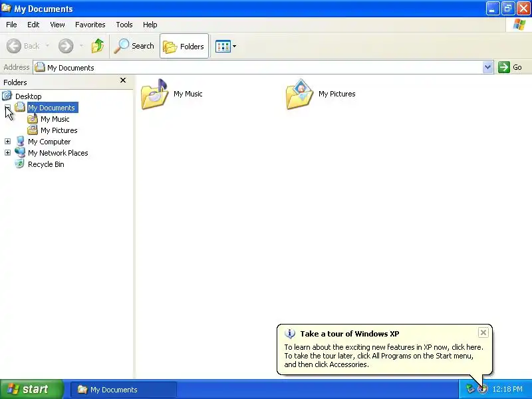Click the Recycle Bin icon in tree
The height and width of the screenshot is (399, 532).
pos(20,164)
